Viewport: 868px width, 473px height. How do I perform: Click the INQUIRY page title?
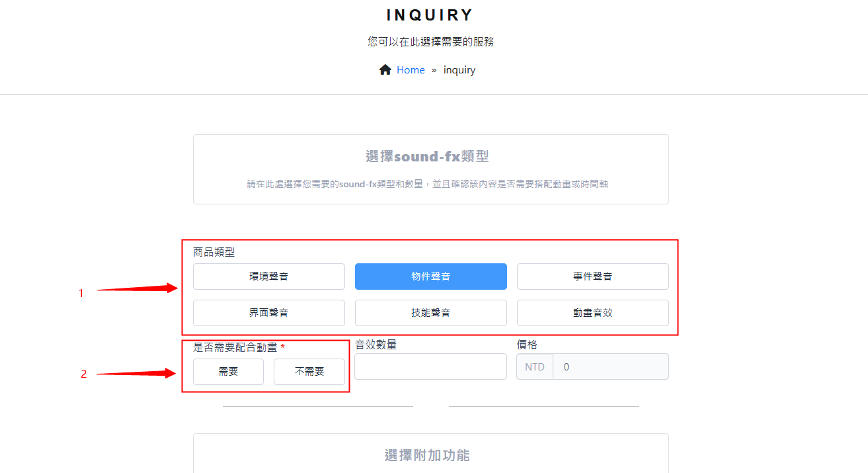coord(430,15)
